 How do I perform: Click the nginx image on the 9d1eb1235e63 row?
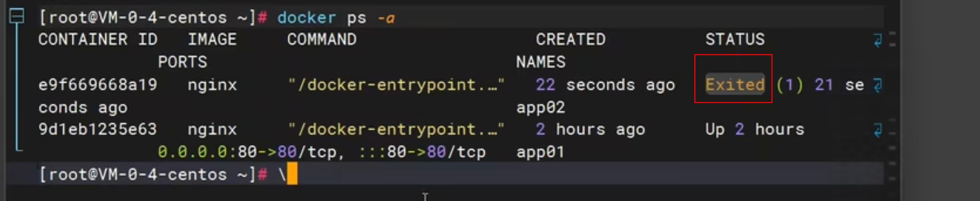[x=212, y=129]
